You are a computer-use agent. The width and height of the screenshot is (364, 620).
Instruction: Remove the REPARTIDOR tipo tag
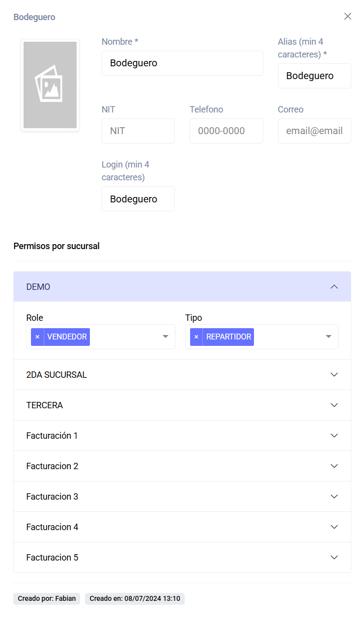196,337
